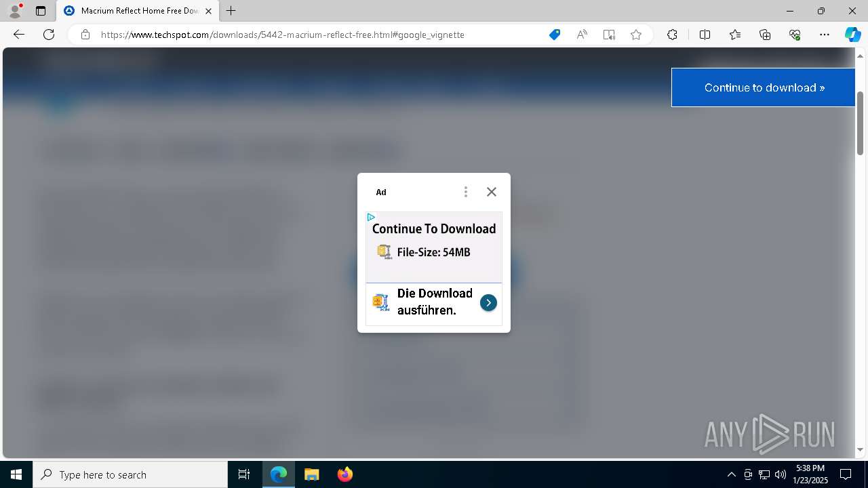The height and width of the screenshot is (488, 868).
Task: Close the Macrium Reflect tab
Action: click(x=208, y=11)
